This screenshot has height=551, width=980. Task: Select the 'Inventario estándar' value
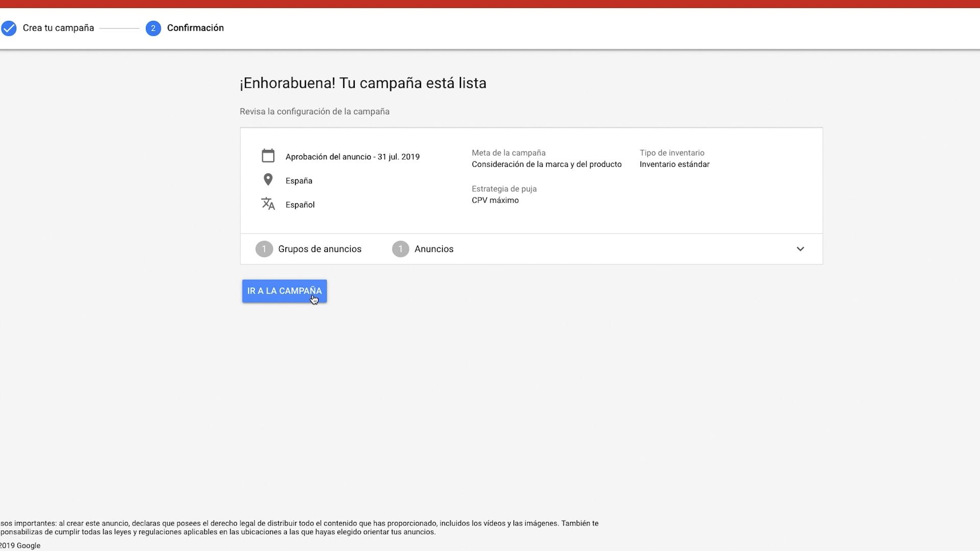674,164
